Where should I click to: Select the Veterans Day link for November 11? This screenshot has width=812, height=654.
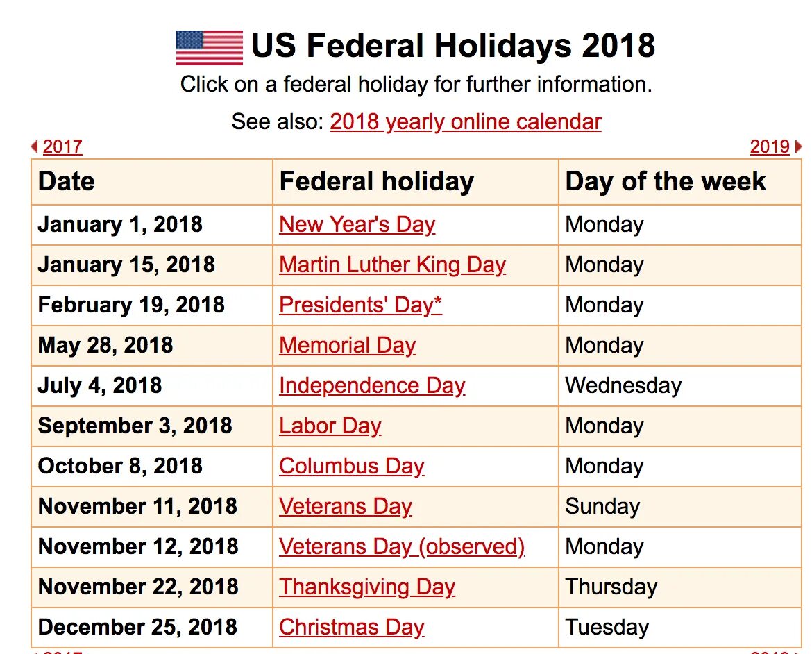coord(346,506)
